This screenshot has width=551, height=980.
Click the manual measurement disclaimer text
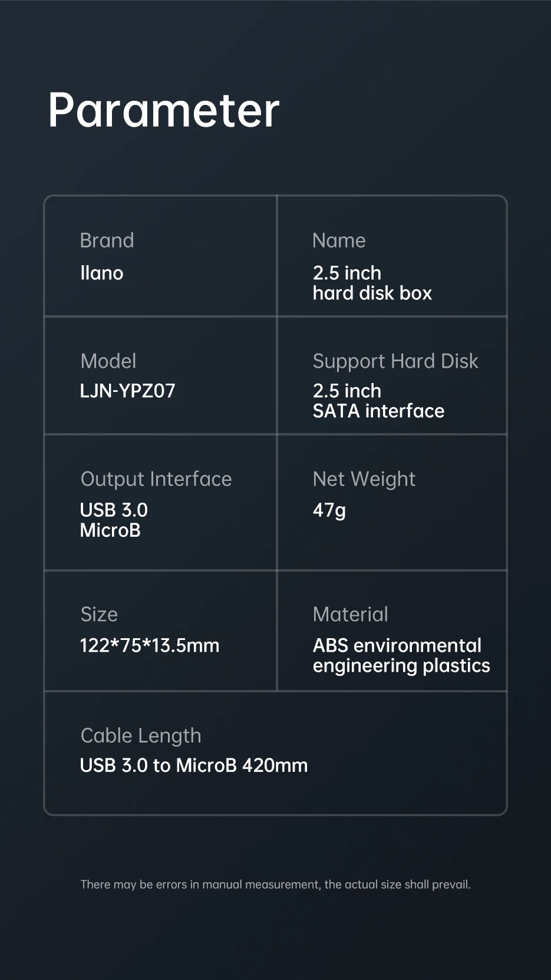tap(275, 884)
